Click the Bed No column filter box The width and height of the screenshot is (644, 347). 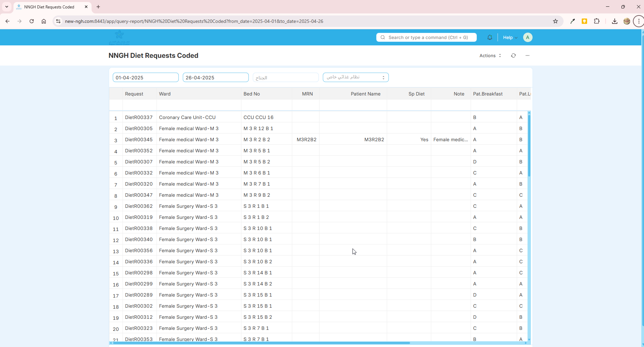pos(267,105)
